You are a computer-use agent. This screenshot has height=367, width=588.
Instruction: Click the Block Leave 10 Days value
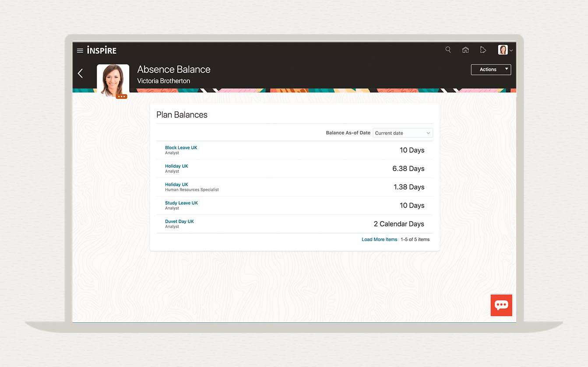(x=412, y=150)
